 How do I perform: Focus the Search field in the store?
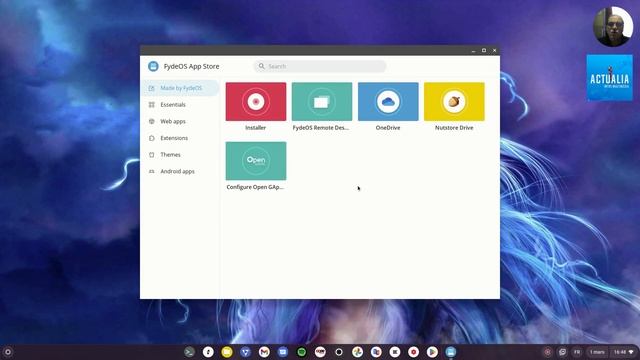pos(320,66)
